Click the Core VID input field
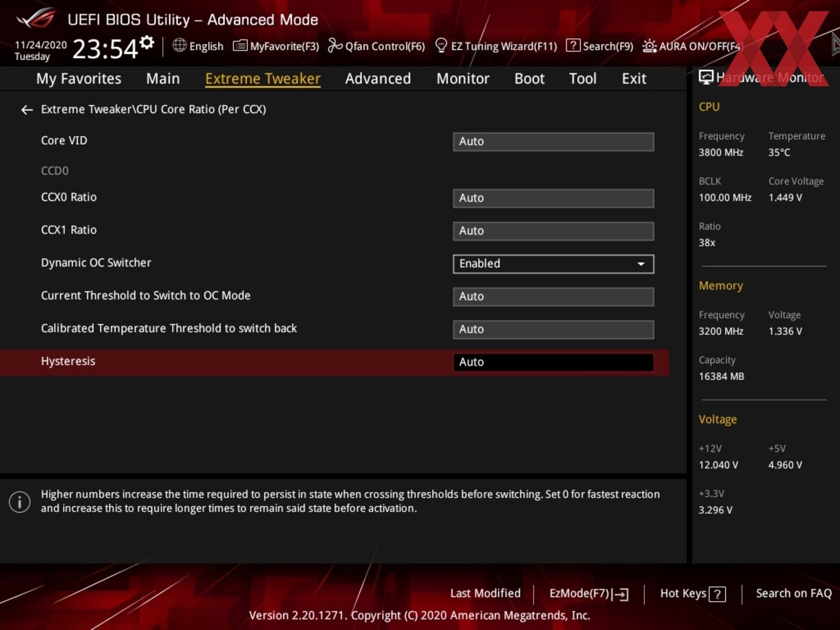This screenshot has height=630, width=840. click(x=553, y=141)
